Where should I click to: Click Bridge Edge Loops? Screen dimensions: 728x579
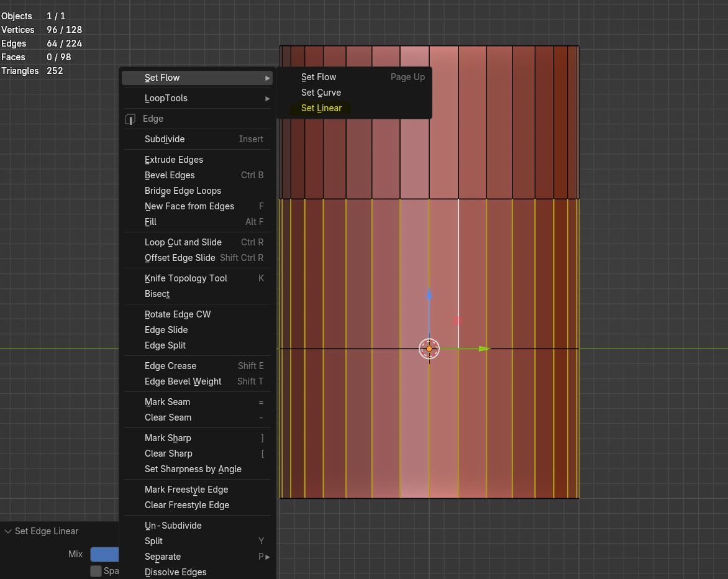coord(183,191)
